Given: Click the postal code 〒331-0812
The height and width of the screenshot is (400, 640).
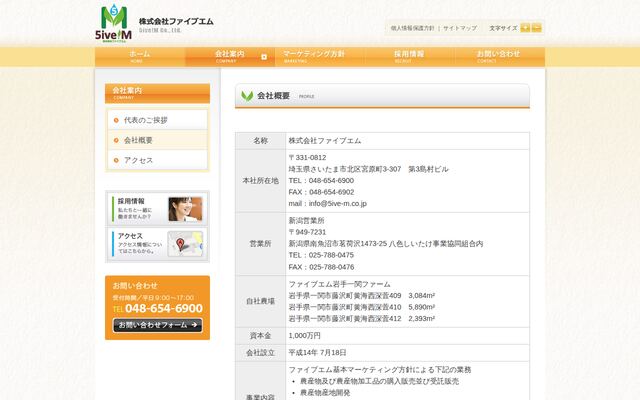Looking at the screenshot, I should pyautogui.click(x=307, y=158).
